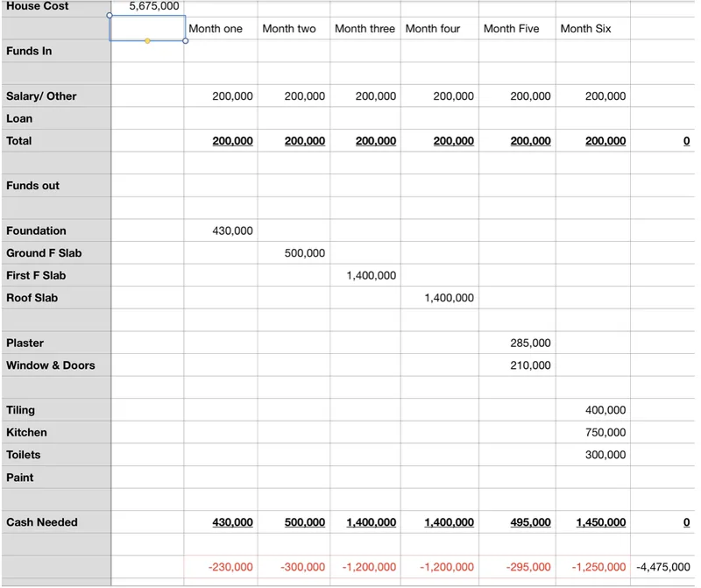Viewport: 701px width, 588px height.
Task: Click the Roof Slab row label
Action: (x=56, y=298)
